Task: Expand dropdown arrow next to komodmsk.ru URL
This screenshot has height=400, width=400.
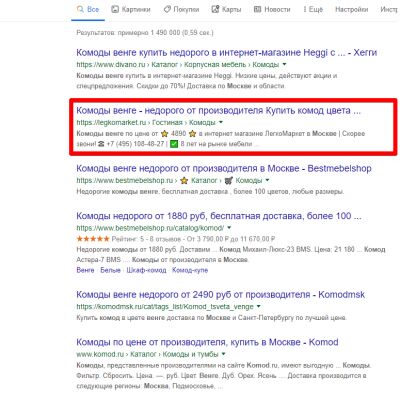Action: point(258,306)
